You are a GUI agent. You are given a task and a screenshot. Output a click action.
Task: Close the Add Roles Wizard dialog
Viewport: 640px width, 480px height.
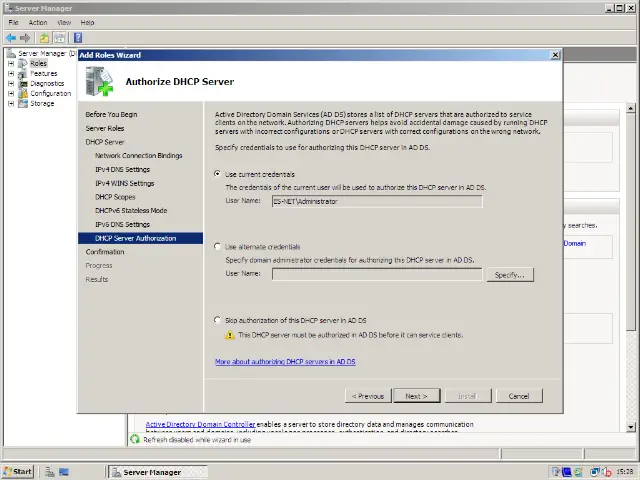pyautogui.click(x=555, y=55)
